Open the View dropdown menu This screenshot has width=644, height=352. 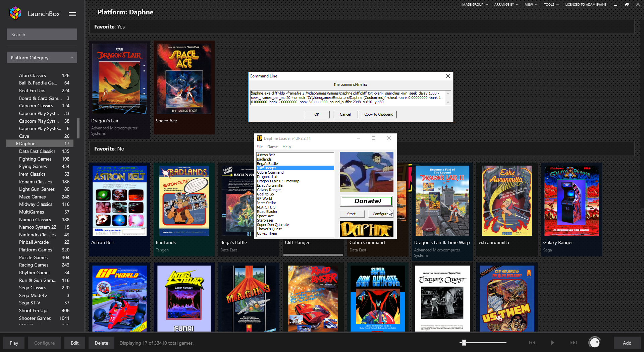click(531, 5)
